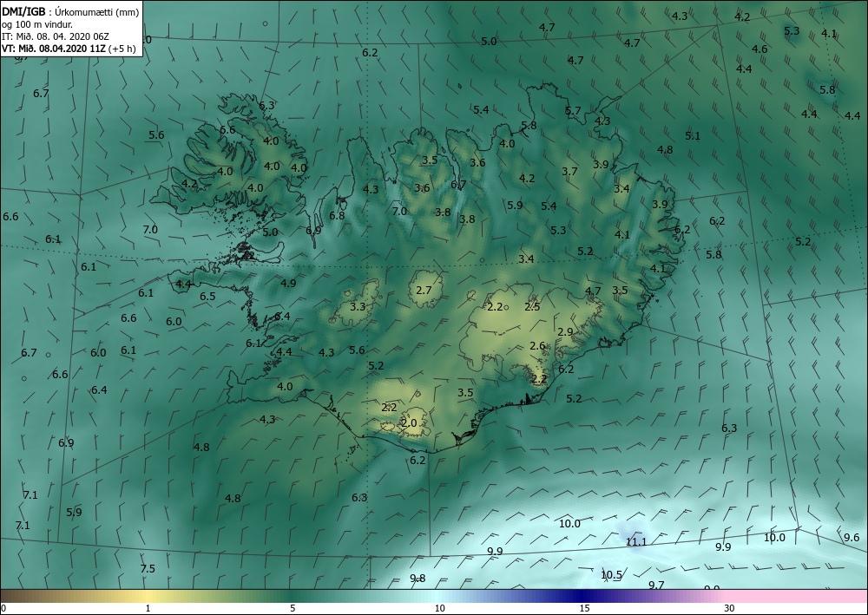The height and width of the screenshot is (615, 868).
Task: Click the 2.5 value on Vatnajökull
Action: tap(532, 307)
